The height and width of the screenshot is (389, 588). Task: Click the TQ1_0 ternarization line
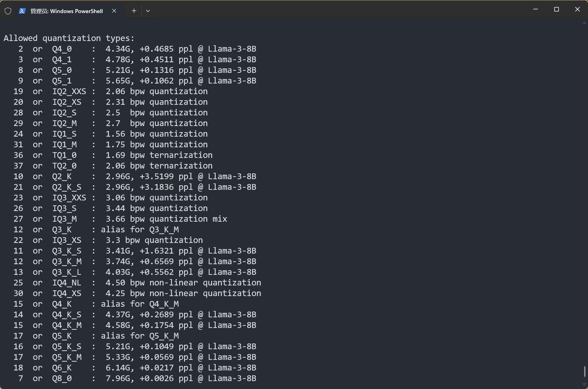tap(113, 155)
